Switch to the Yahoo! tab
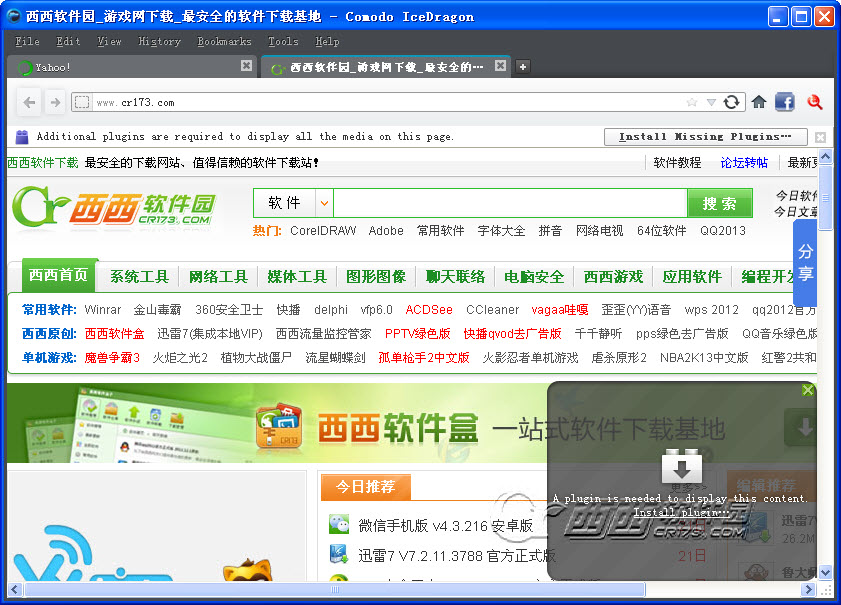This screenshot has height=605, width=841. [131, 67]
